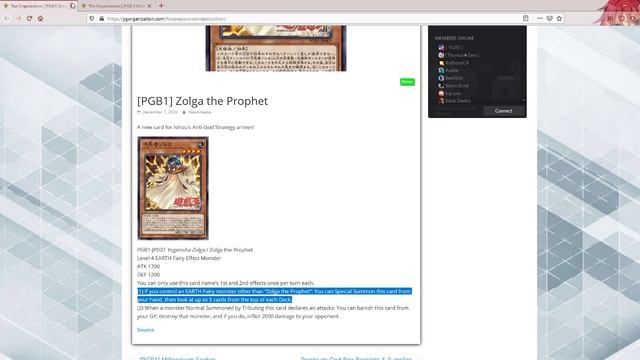640x360 pixels.
Task: Select the fifth member with blue G avatar
Action: coord(441,78)
